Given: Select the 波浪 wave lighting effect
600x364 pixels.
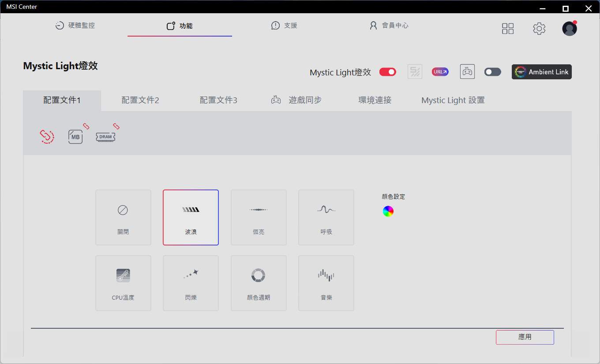Looking at the screenshot, I should [191, 217].
